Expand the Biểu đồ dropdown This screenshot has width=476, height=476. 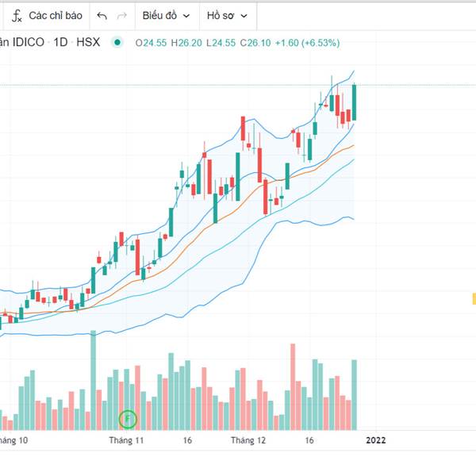click(x=167, y=16)
